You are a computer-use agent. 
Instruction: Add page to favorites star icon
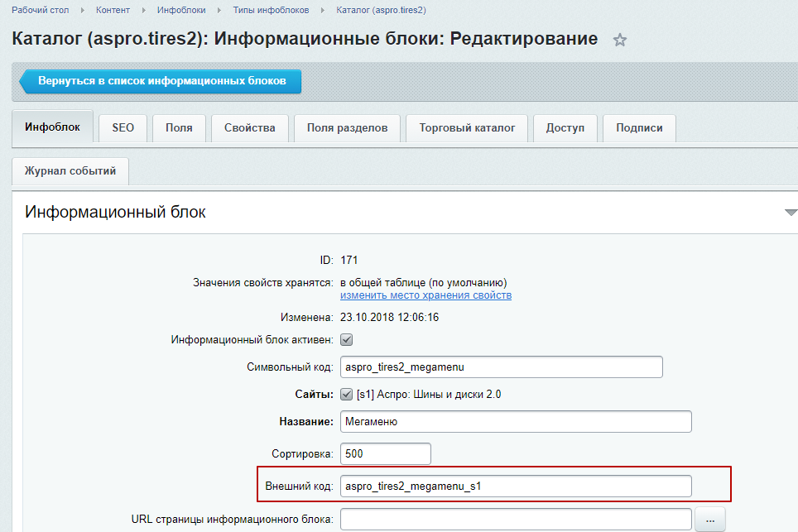click(620, 41)
